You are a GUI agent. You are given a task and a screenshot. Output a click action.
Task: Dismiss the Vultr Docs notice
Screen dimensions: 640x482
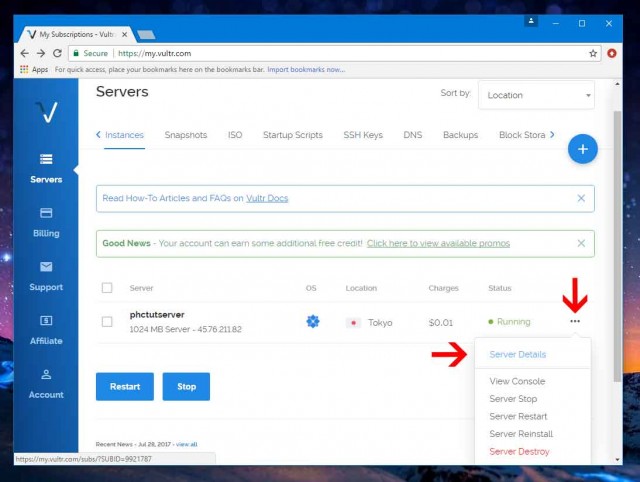(x=581, y=198)
